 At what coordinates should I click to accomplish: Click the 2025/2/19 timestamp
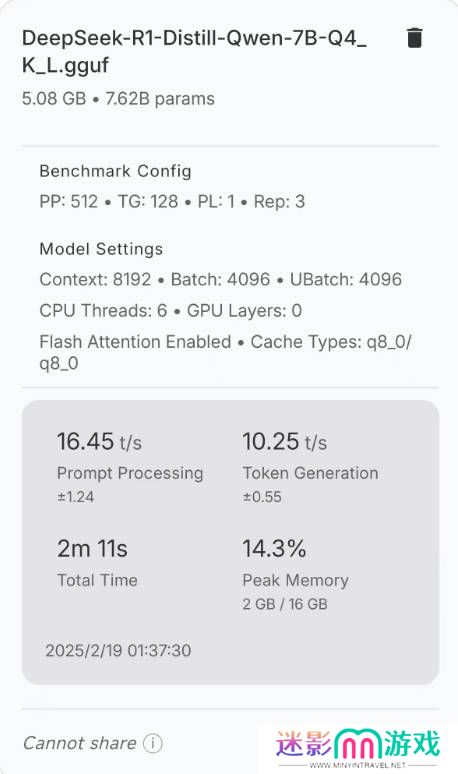(118, 650)
